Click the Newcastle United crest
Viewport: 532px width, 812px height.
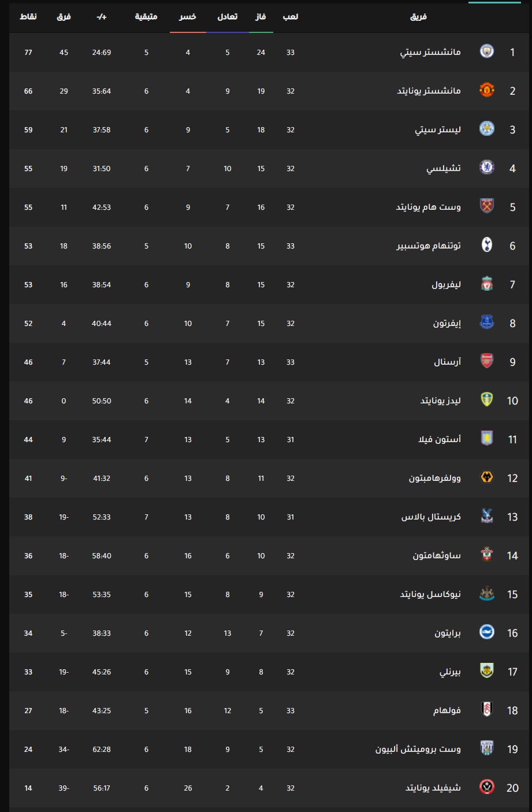[487, 594]
